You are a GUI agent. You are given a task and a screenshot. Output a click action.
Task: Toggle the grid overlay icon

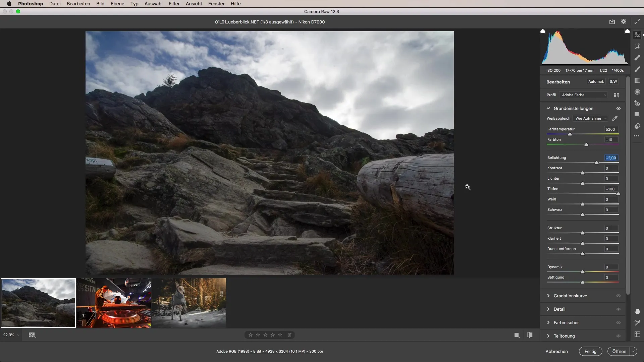tap(637, 334)
